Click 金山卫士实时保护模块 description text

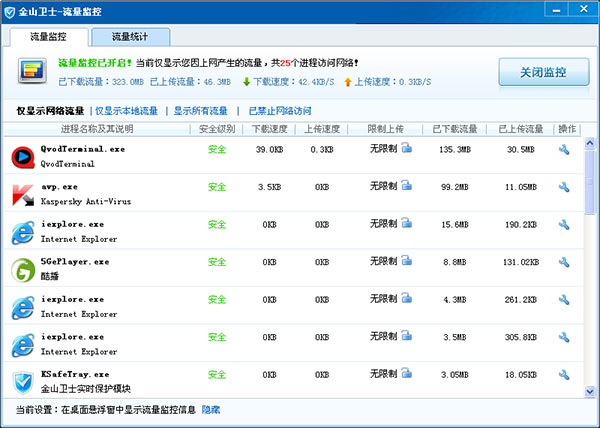click(86, 389)
